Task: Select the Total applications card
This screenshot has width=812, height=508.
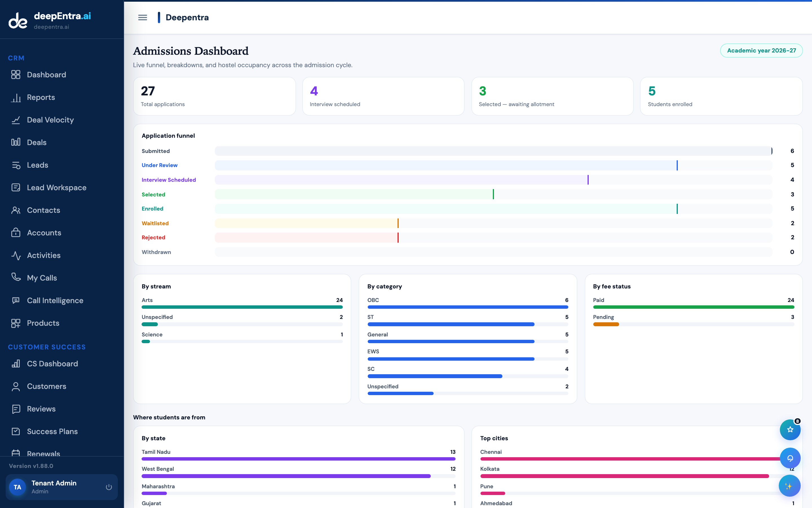Action: tap(214, 96)
